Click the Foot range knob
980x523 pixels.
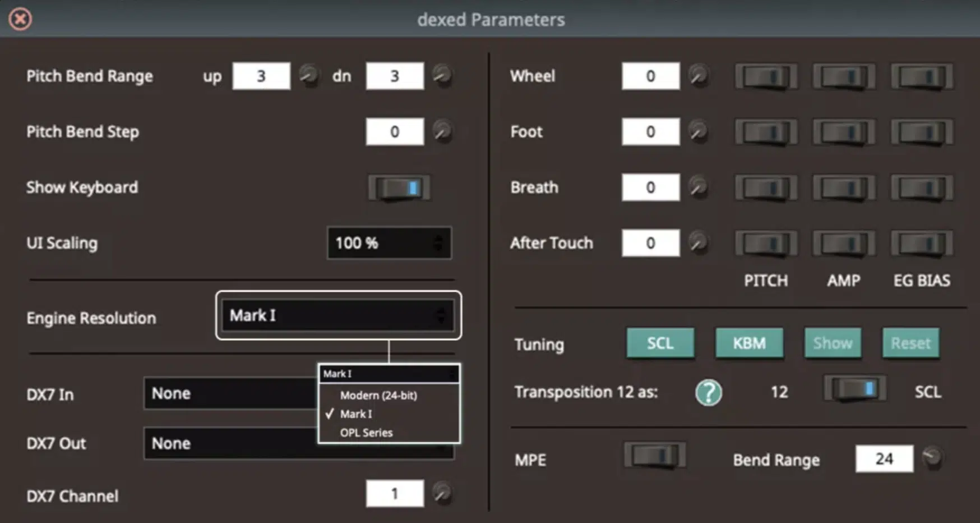point(698,131)
